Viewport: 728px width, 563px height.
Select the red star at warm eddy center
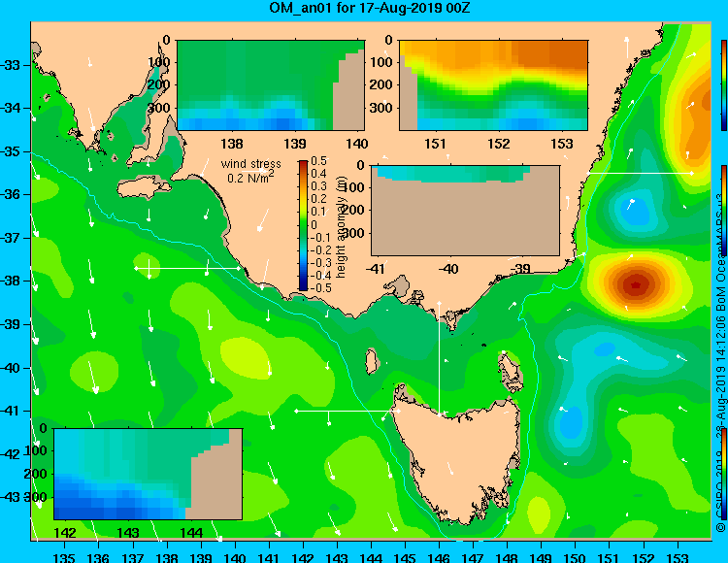pos(636,285)
